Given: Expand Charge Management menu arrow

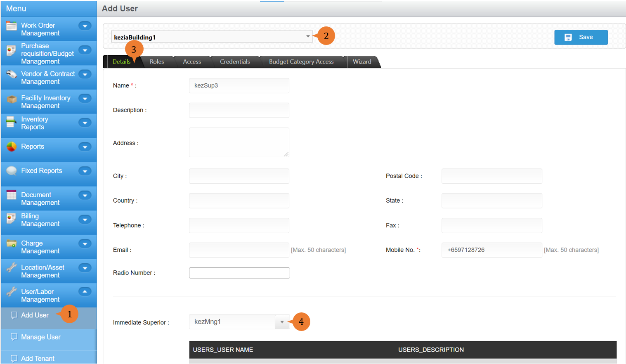Looking at the screenshot, I should 85,243.
